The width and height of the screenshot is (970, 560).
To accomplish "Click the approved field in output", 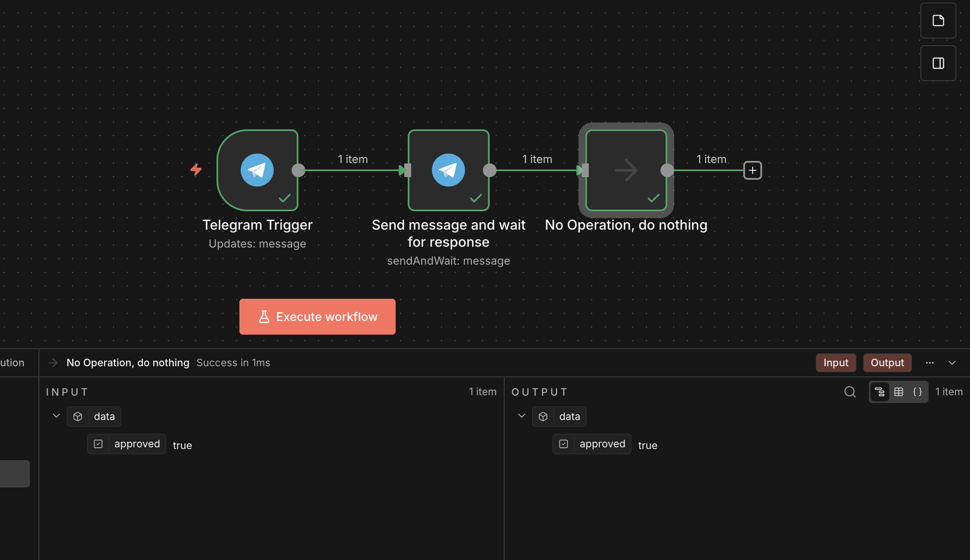I will coord(602,444).
